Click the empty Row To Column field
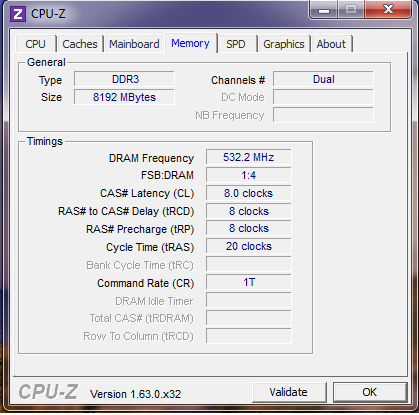 coord(249,336)
